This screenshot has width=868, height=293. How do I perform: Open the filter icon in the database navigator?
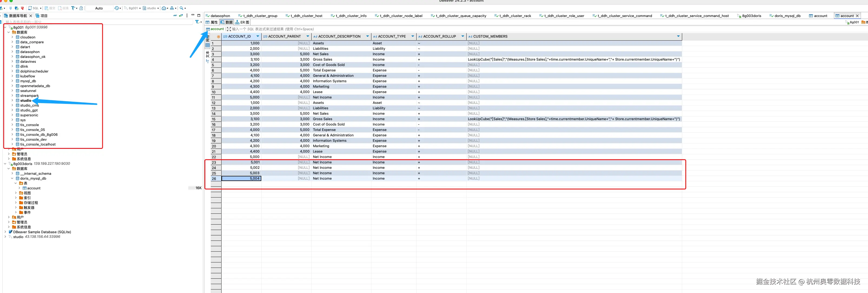pos(197,22)
